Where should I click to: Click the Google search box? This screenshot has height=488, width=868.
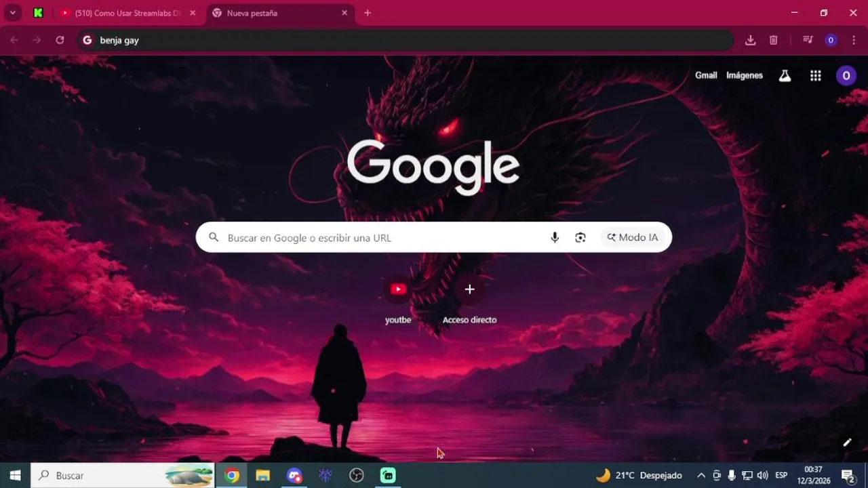coord(434,237)
